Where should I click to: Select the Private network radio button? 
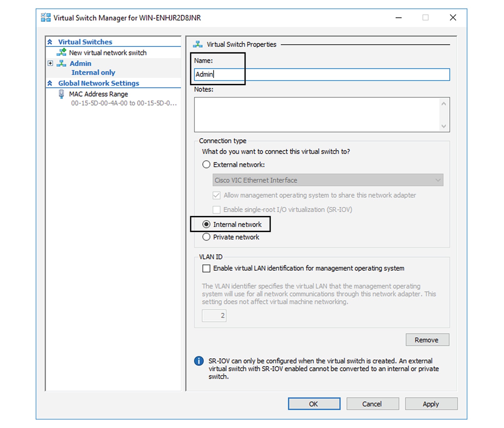click(x=206, y=237)
